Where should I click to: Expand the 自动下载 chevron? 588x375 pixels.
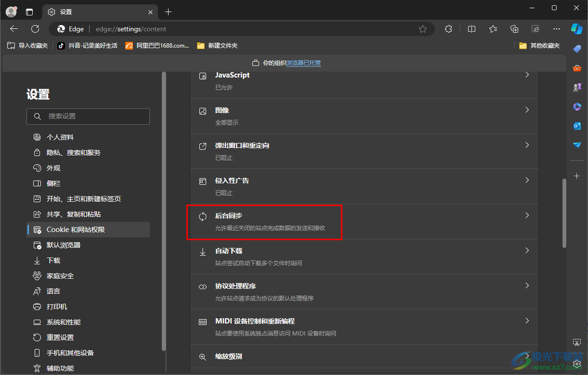tap(527, 251)
